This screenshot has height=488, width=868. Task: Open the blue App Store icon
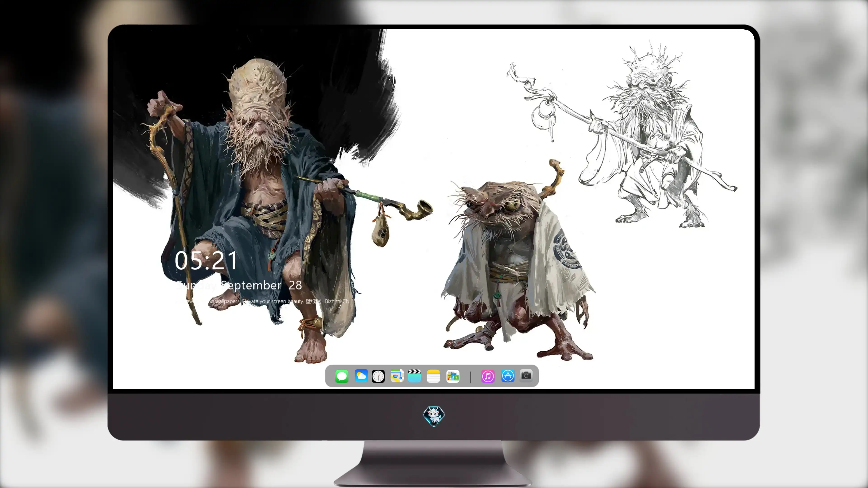pos(508,376)
